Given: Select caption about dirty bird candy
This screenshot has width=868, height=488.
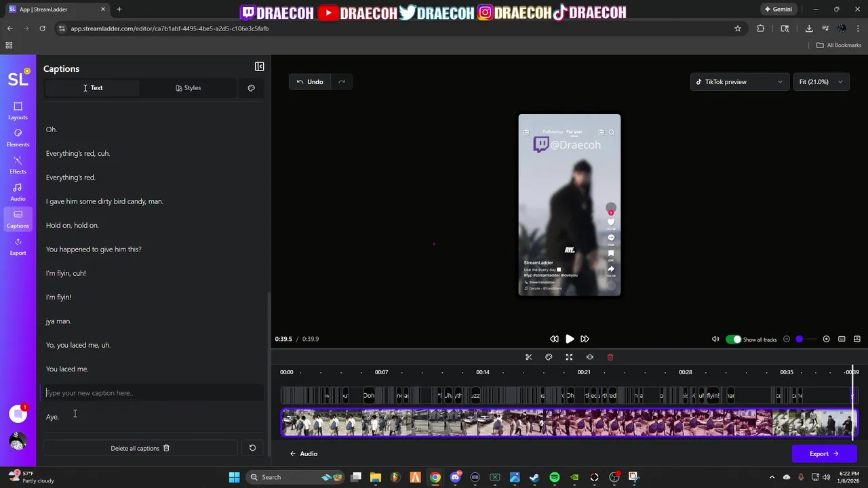Looking at the screenshot, I should pos(104,201).
